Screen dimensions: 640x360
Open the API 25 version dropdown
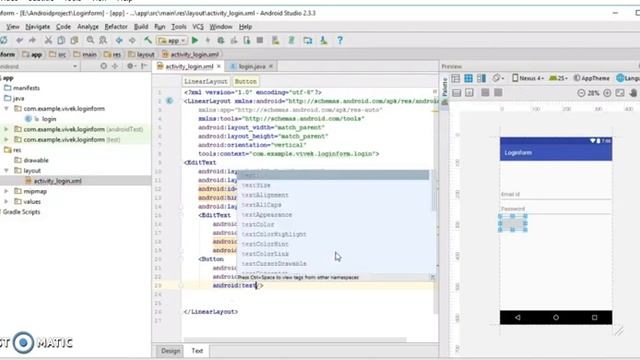(x=558, y=78)
